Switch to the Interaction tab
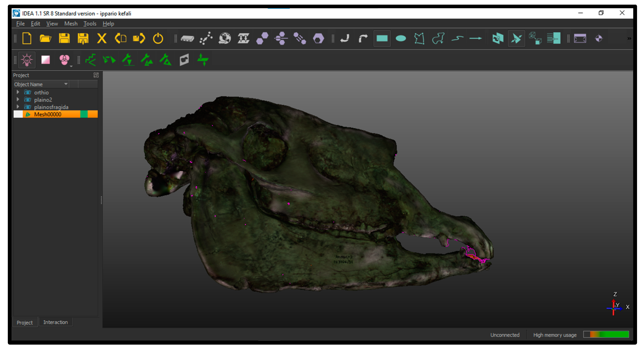 coord(55,322)
